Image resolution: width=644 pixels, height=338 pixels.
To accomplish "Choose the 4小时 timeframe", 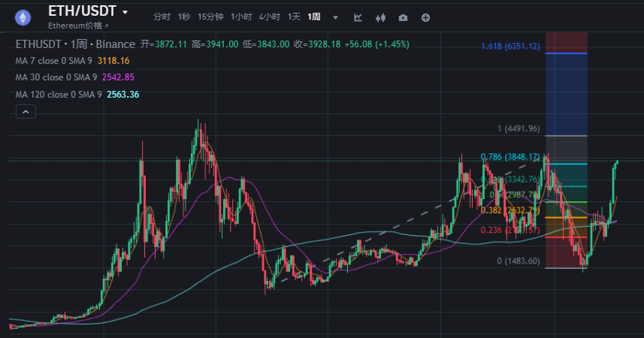I will pos(269,17).
